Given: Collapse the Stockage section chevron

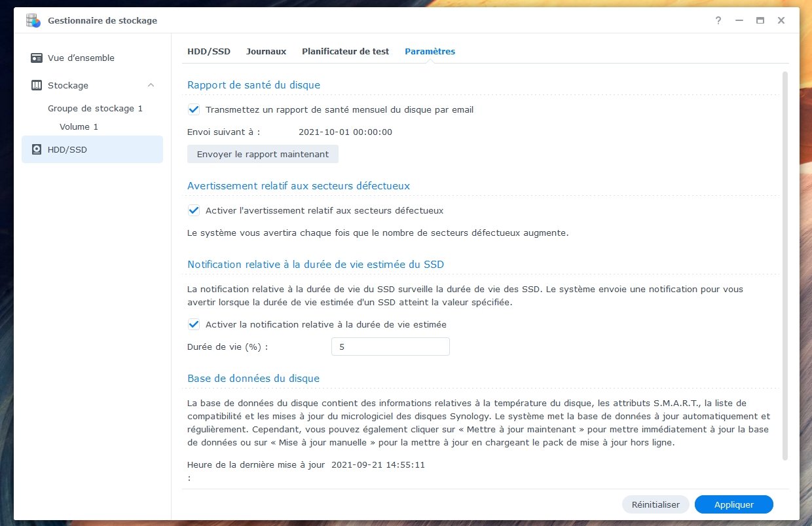Looking at the screenshot, I should pyautogui.click(x=151, y=85).
